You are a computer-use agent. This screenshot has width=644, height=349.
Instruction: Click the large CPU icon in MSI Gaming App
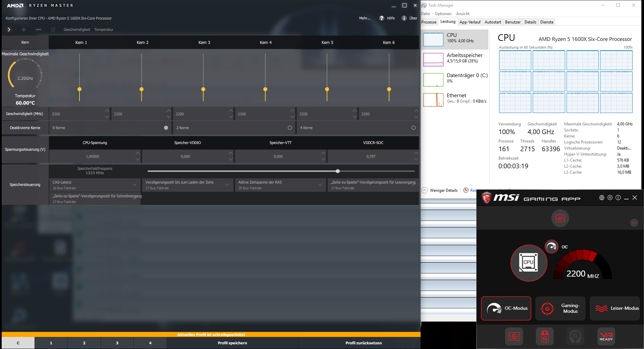point(529,263)
